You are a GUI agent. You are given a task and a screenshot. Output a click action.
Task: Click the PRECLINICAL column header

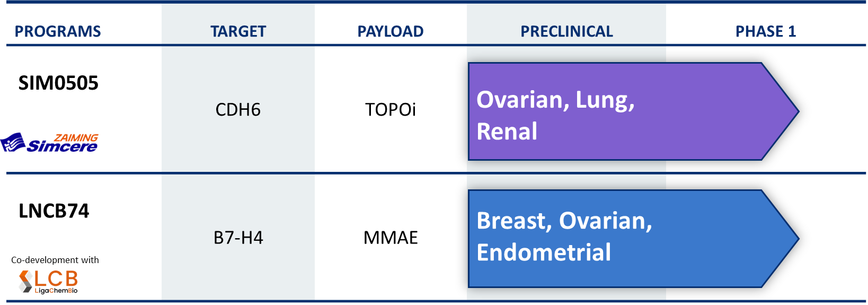(566, 31)
